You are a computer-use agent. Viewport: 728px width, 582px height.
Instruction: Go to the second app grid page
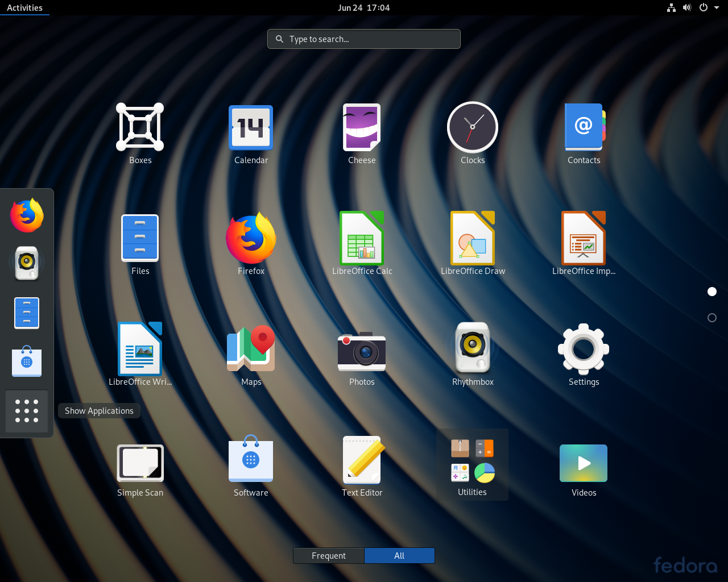712,318
